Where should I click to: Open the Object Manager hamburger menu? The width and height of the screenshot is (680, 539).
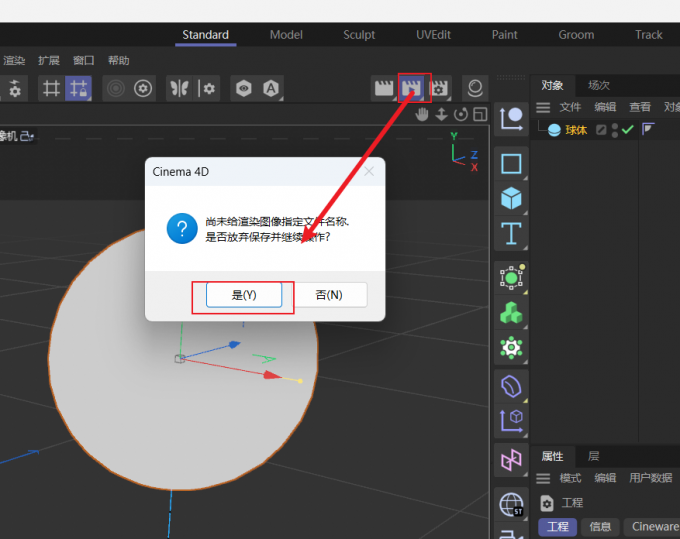543,107
